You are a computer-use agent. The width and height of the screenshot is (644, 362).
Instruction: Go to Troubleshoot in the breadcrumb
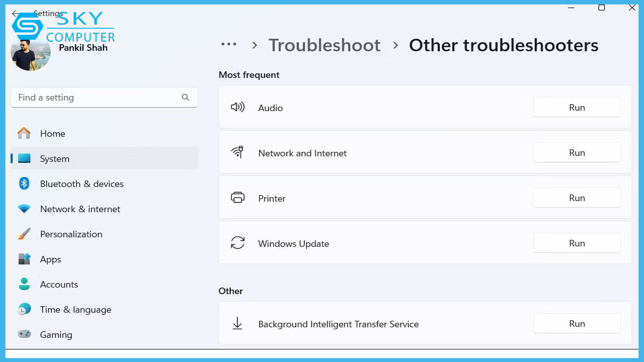(325, 45)
